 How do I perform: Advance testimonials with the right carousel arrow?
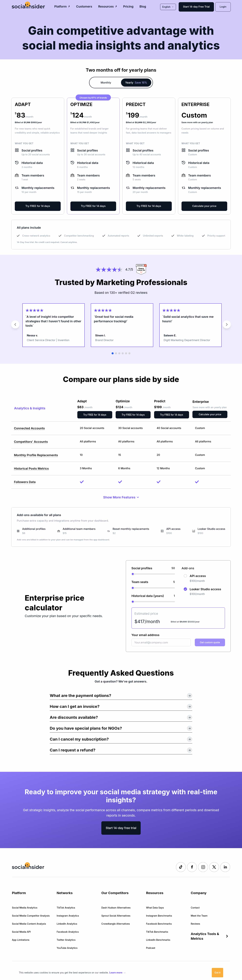(227, 324)
